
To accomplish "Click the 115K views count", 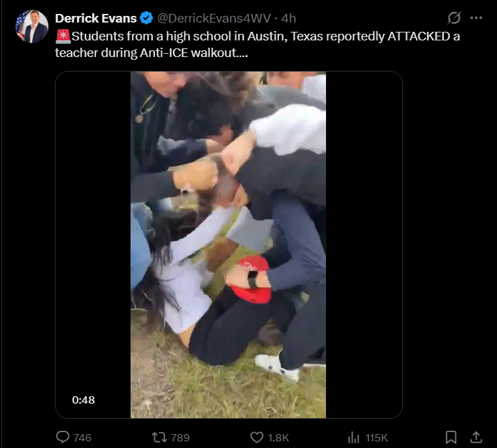I will click(376, 438).
